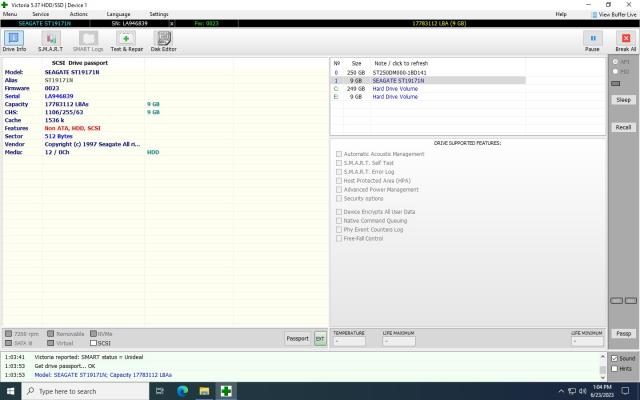Launch the Disk Editor tool
The height and width of the screenshot is (400, 640).
pos(163,40)
